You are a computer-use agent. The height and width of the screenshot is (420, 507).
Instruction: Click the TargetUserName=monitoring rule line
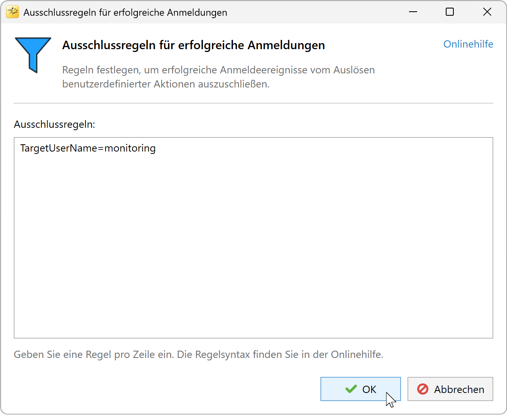[x=88, y=148]
